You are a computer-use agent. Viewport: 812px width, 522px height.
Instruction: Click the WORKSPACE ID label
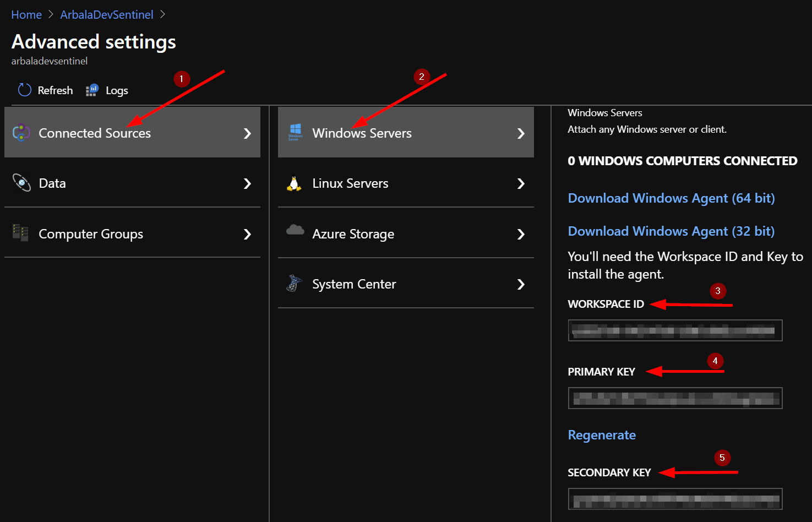pyautogui.click(x=606, y=304)
